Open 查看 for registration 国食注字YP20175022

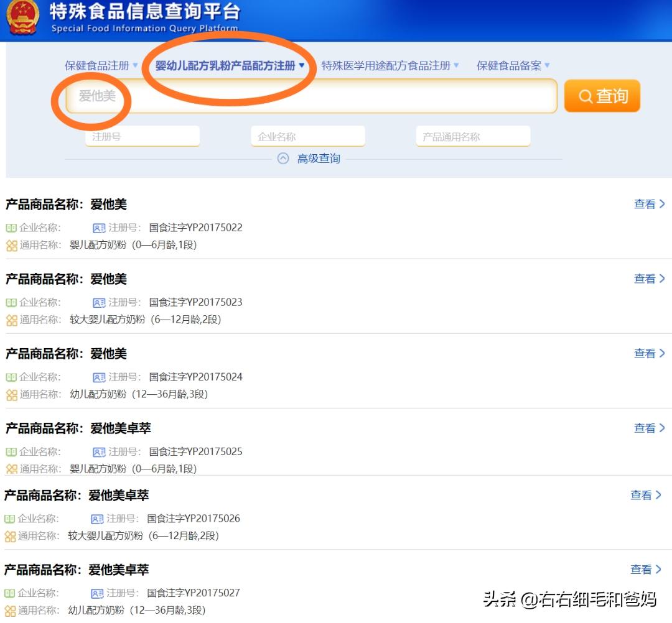pos(645,204)
